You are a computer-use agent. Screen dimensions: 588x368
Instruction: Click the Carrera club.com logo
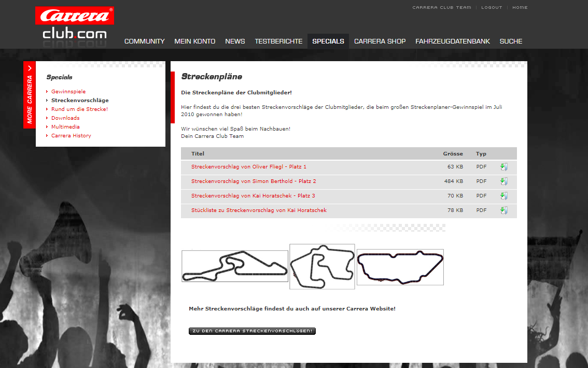[75, 24]
